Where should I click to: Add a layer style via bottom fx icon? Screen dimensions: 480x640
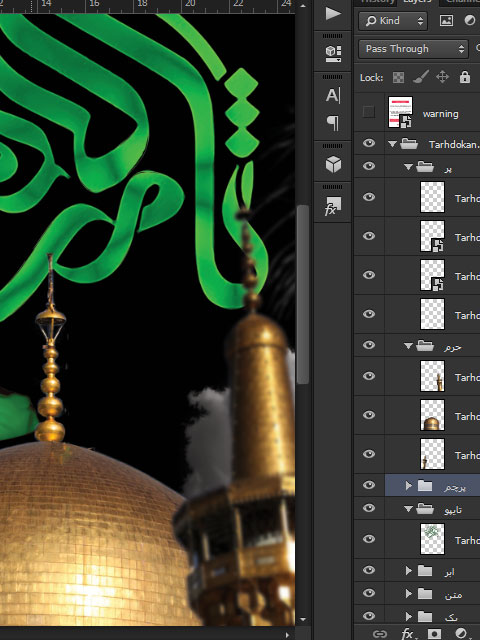click(407, 633)
